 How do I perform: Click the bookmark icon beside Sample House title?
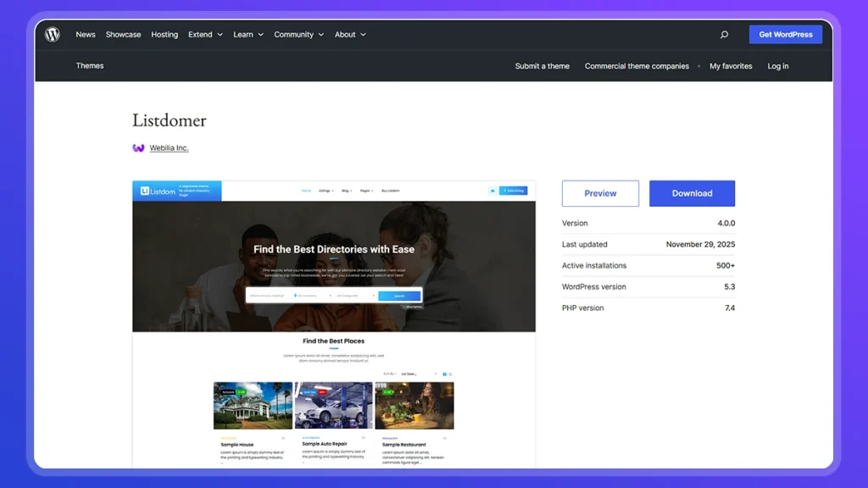click(x=282, y=436)
